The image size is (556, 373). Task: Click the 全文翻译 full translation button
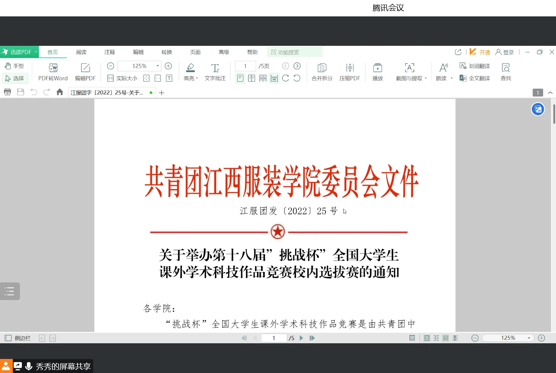pyautogui.click(x=474, y=78)
